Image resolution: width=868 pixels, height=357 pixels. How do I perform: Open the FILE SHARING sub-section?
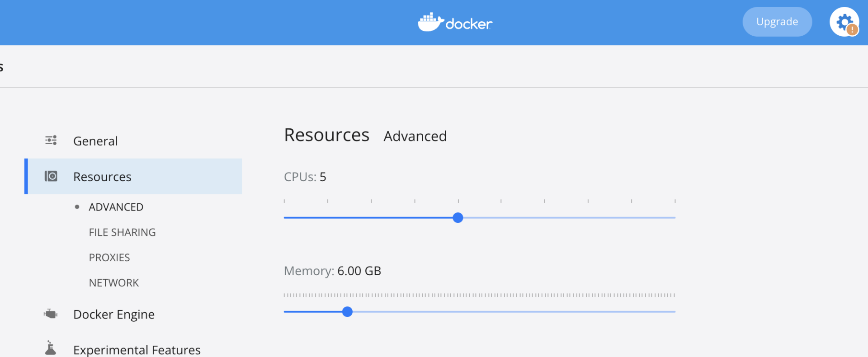tap(122, 232)
